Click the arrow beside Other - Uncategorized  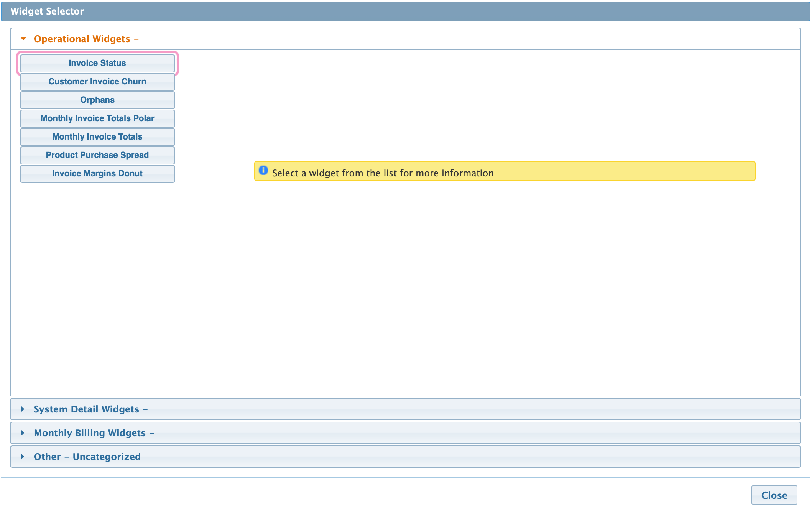tap(23, 457)
